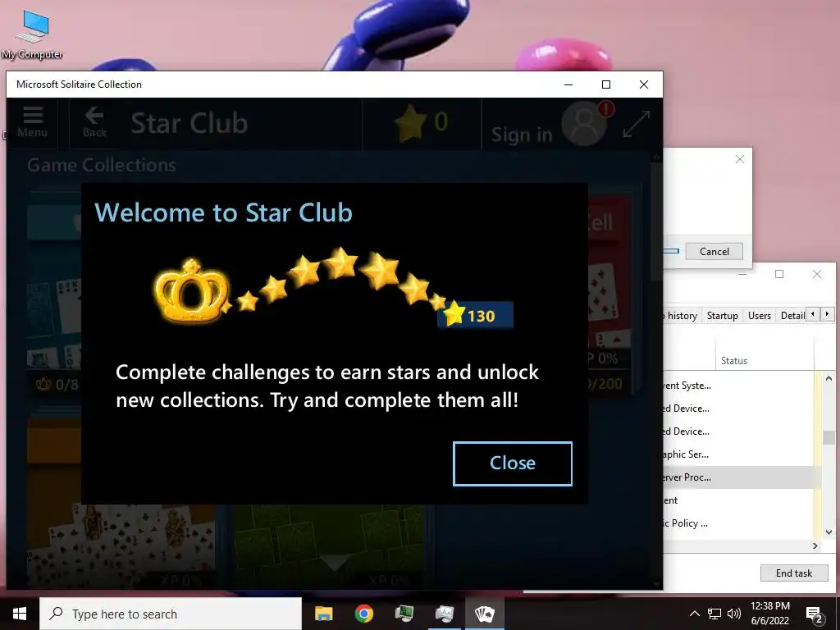This screenshot has width=840, height=630.
Task: Close the Welcome to Star Club dialog
Action: tap(512, 463)
